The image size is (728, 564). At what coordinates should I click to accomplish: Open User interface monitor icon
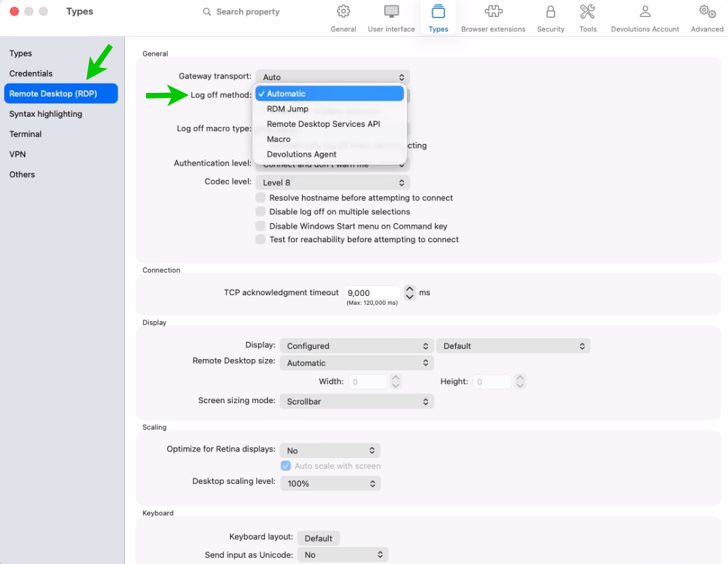391,12
